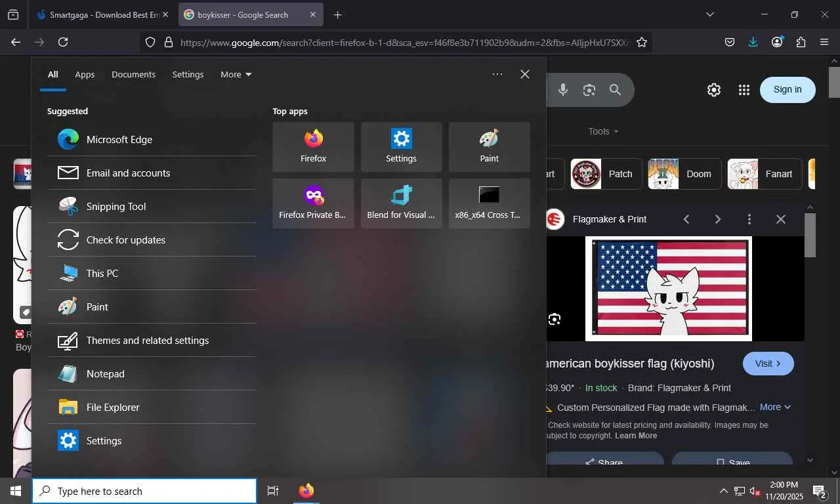840x504 pixels.
Task: List all tabs dropdown in Firefox
Action: tap(709, 14)
